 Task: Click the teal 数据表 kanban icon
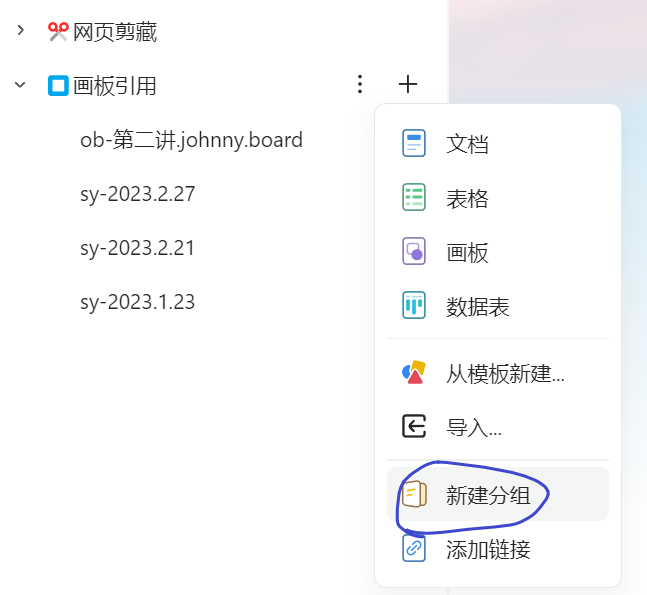413,305
